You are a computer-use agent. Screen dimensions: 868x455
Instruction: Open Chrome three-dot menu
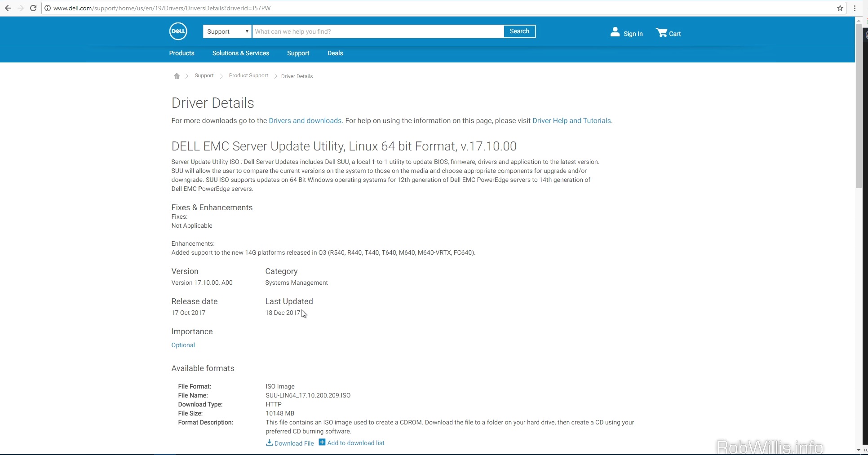tap(855, 8)
